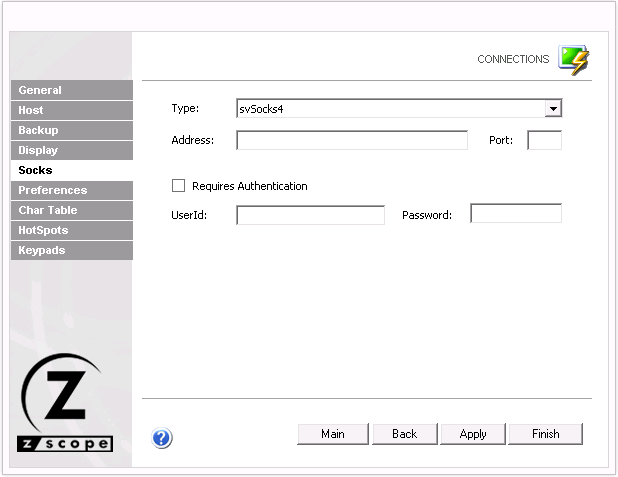Open the Preferences tab
Viewport: 618px width, 477px height.
[72, 190]
